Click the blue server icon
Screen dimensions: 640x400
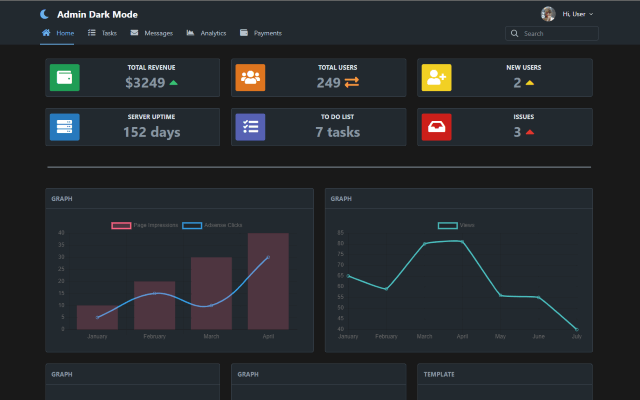[64, 127]
